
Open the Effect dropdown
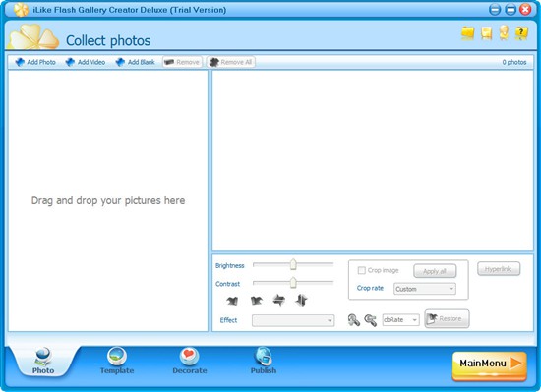(x=293, y=320)
